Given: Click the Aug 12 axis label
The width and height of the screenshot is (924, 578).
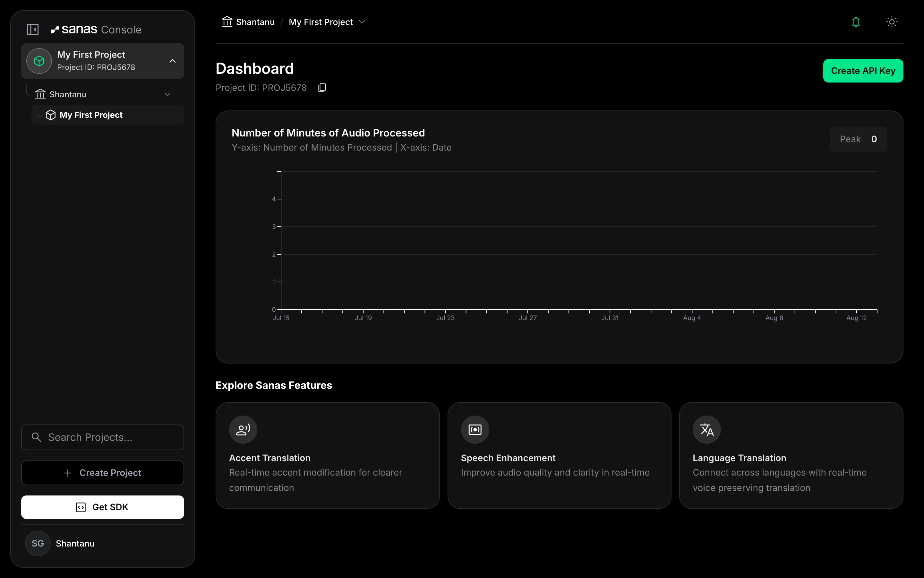Looking at the screenshot, I should 856,318.
